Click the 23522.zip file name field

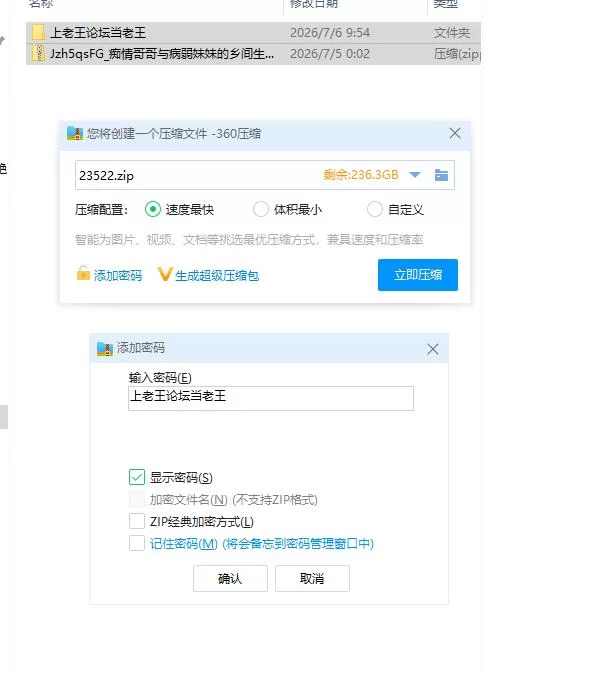265,175
